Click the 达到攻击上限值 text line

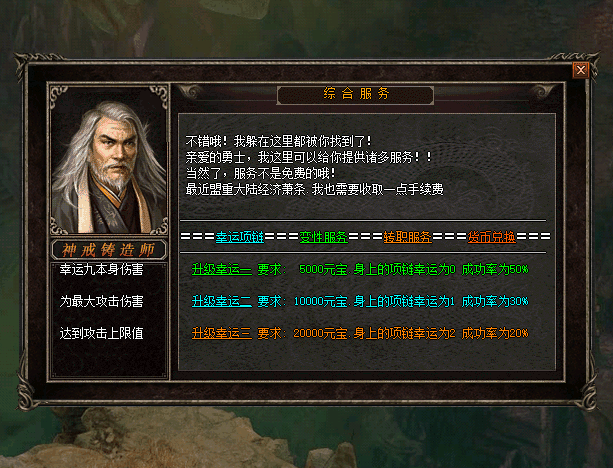(102, 334)
